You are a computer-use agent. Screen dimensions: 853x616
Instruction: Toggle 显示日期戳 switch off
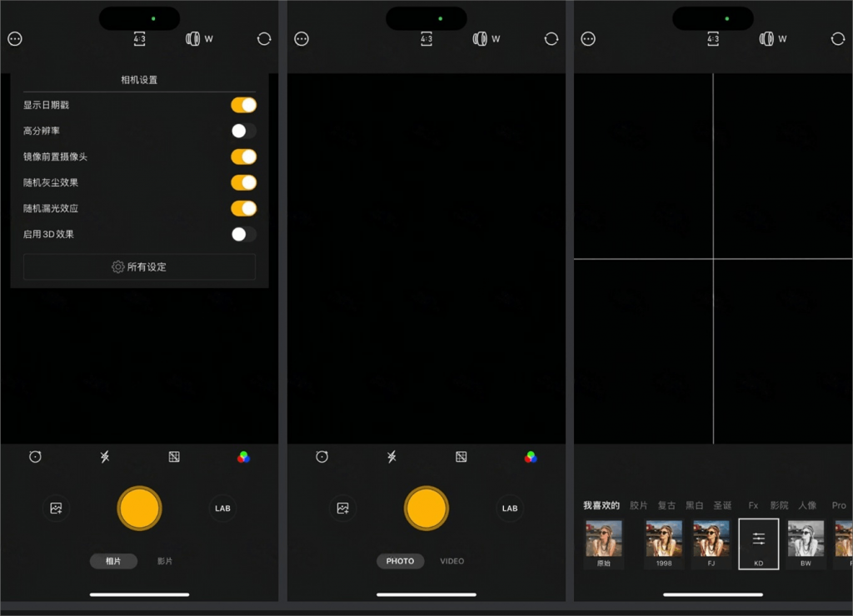(x=243, y=105)
